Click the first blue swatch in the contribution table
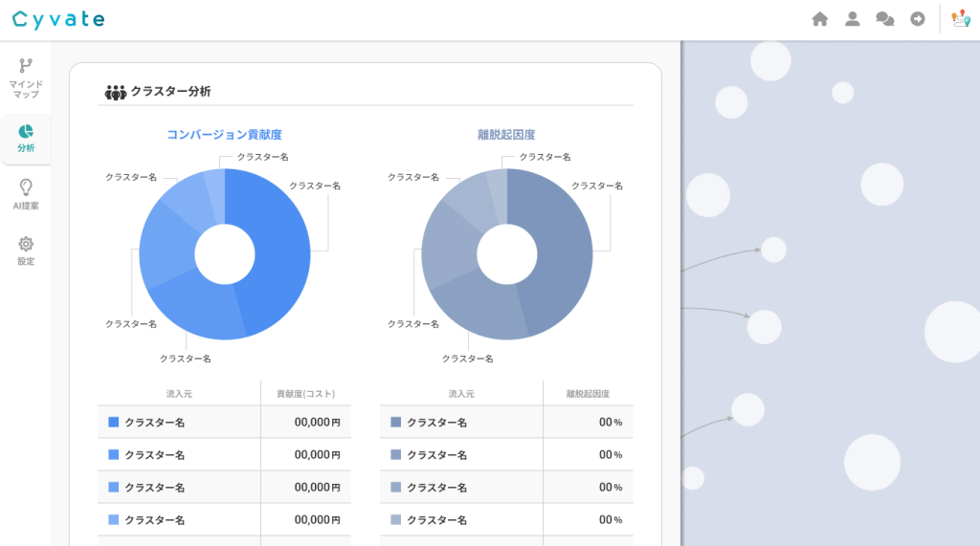This screenshot has width=980, height=546. (114, 422)
